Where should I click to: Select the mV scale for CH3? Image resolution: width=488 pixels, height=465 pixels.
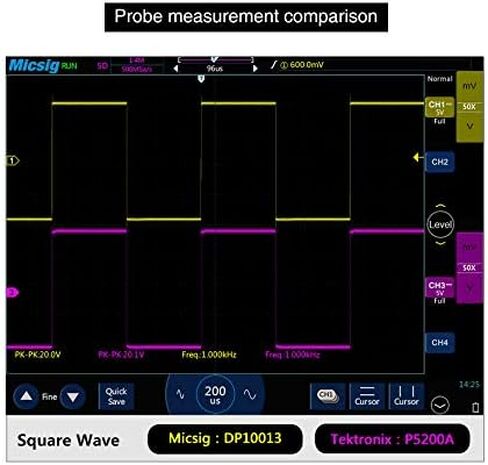coord(469,247)
